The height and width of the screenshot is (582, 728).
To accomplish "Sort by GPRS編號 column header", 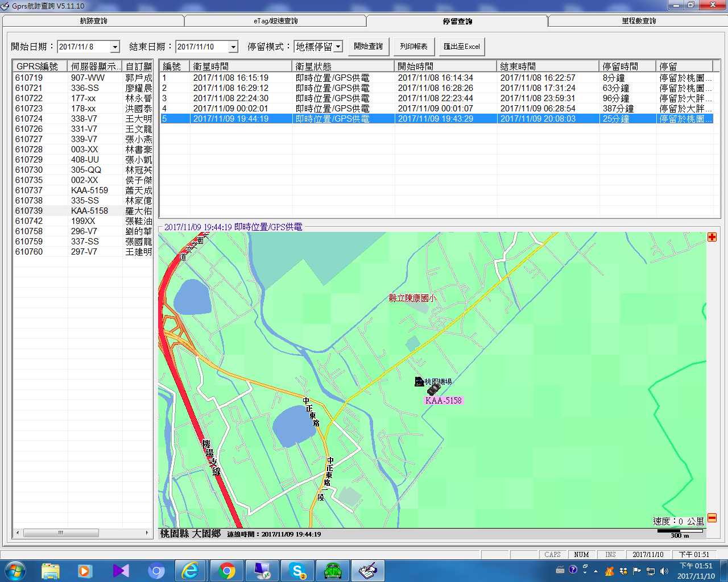I will 40,66.
